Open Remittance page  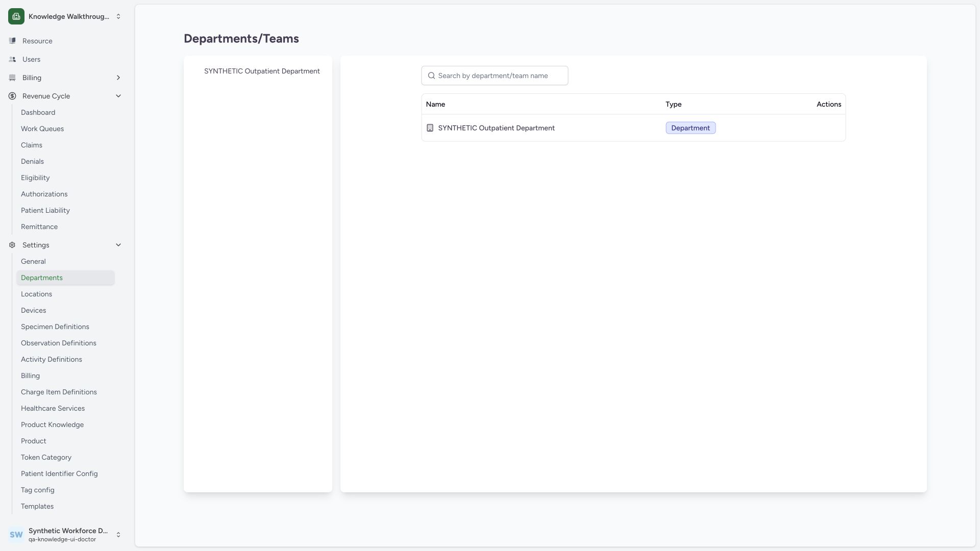coord(39,227)
